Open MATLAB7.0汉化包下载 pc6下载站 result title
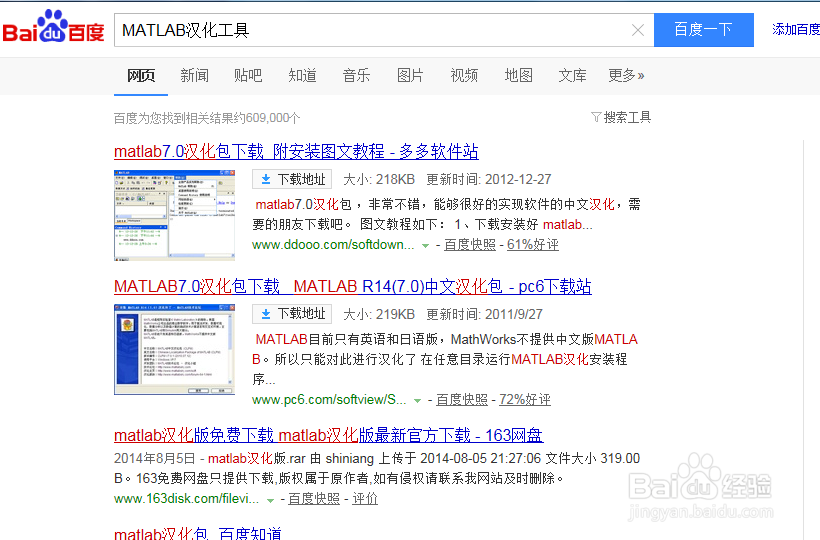Image resolution: width=820 pixels, height=540 pixels. (352, 286)
